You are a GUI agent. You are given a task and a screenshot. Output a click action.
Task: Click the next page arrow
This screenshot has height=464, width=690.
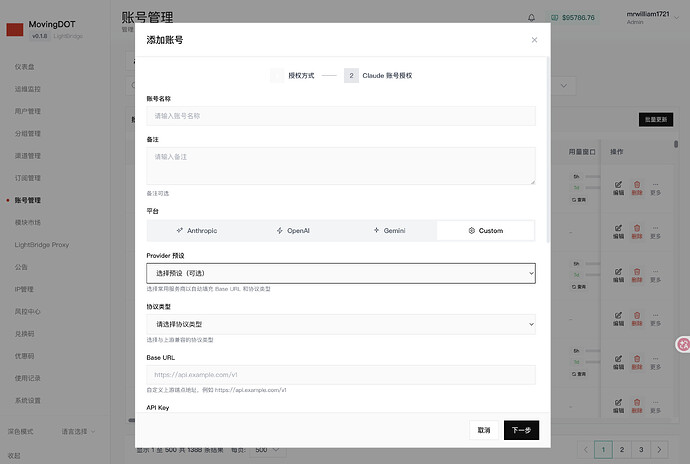(x=659, y=449)
